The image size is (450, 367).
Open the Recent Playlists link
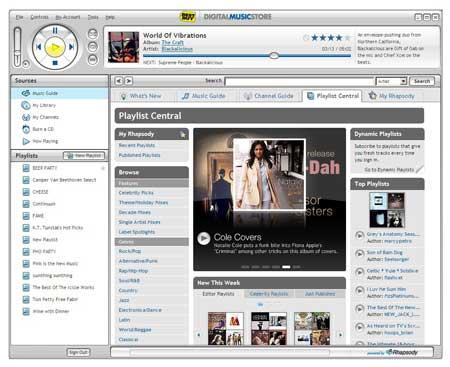coord(137,145)
